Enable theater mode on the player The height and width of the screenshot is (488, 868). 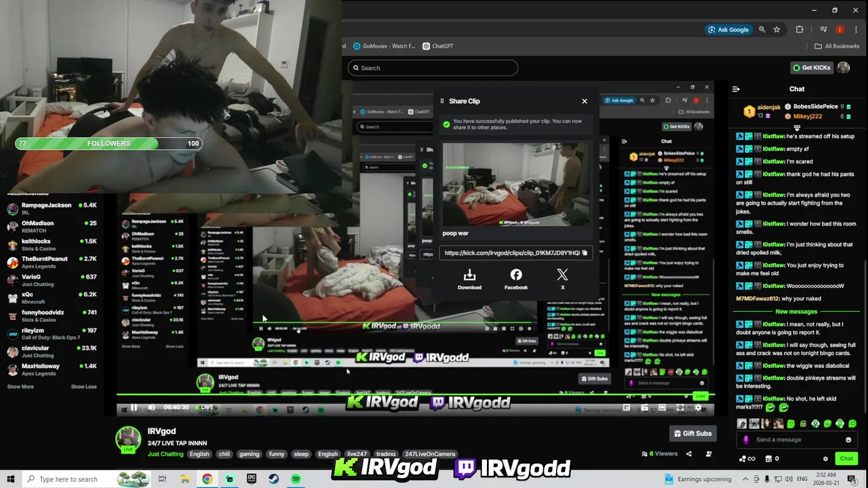point(662,407)
